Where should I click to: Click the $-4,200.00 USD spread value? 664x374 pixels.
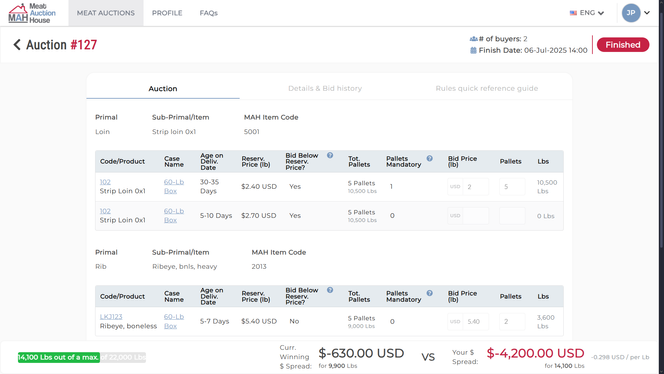click(x=535, y=353)
